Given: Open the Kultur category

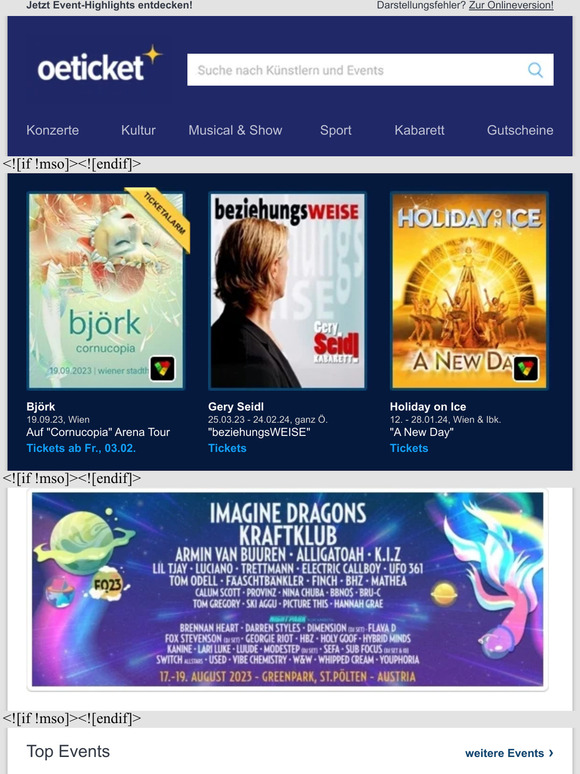Looking at the screenshot, I should pyautogui.click(x=138, y=130).
